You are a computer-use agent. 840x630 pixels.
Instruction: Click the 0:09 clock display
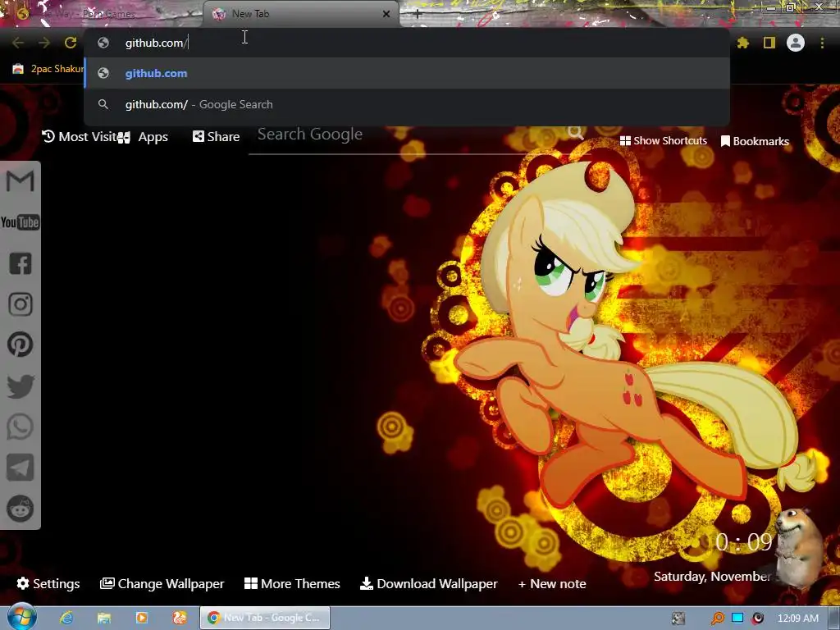click(x=744, y=542)
